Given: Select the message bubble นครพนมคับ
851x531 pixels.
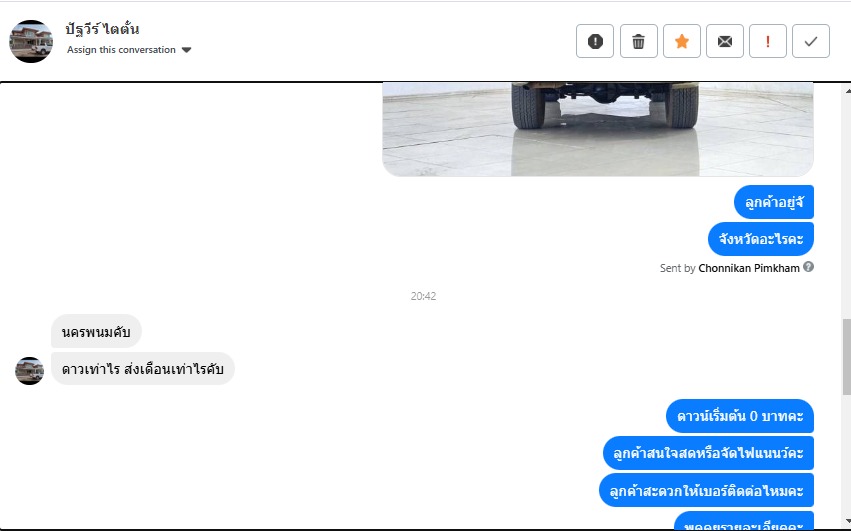Looking at the screenshot, I should pyautogui.click(x=96, y=331).
